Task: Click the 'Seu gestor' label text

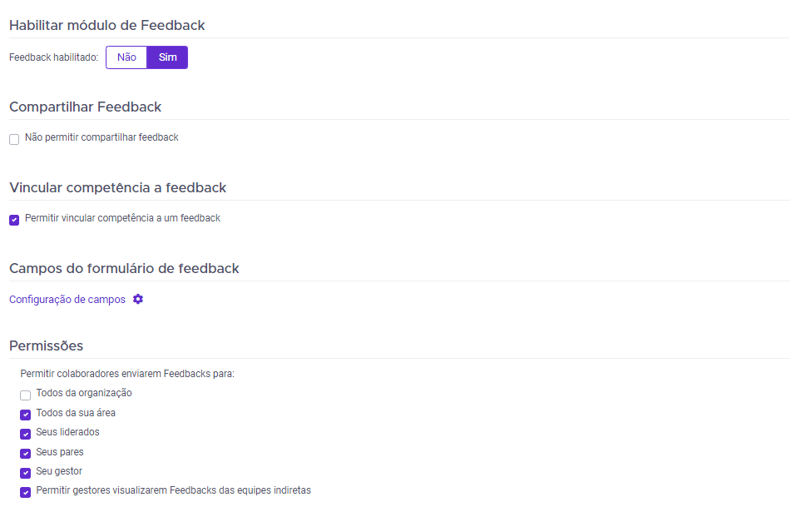Action: coord(59,471)
